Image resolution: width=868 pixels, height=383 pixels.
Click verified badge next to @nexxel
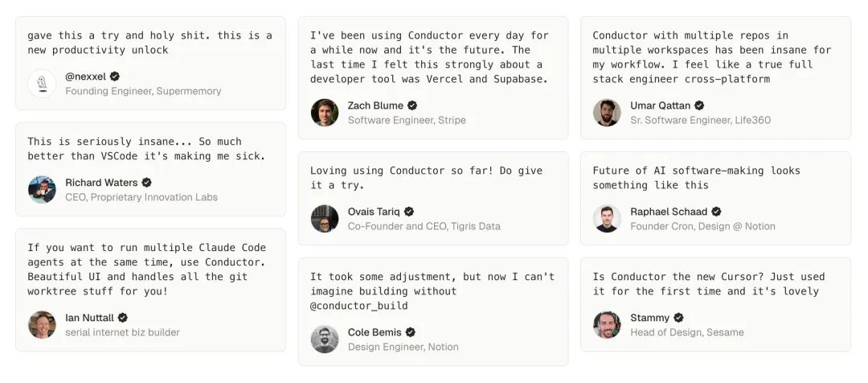coord(115,76)
